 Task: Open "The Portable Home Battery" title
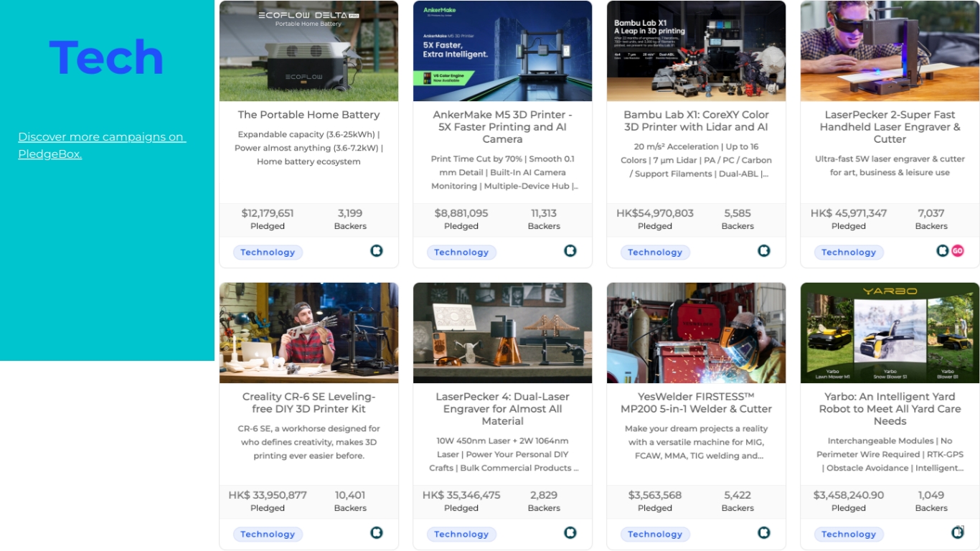pyautogui.click(x=309, y=115)
